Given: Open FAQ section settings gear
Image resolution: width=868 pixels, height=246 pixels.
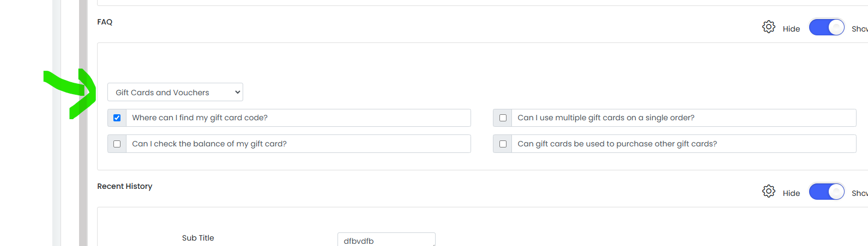Looking at the screenshot, I should click(x=768, y=27).
